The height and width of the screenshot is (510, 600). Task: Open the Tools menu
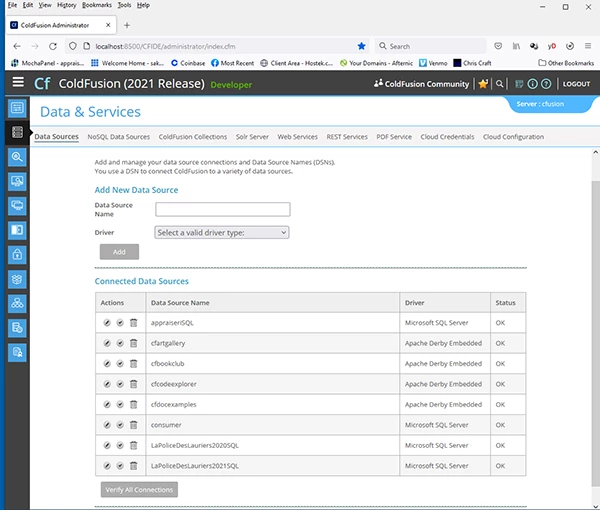pos(124,5)
